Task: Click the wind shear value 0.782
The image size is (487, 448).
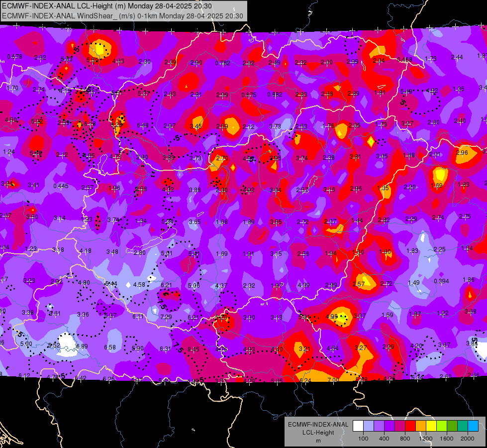Action: (223, 63)
